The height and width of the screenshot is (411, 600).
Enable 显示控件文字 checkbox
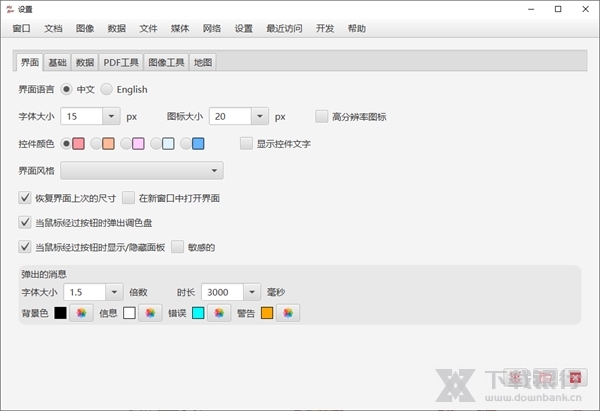(246, 144)
